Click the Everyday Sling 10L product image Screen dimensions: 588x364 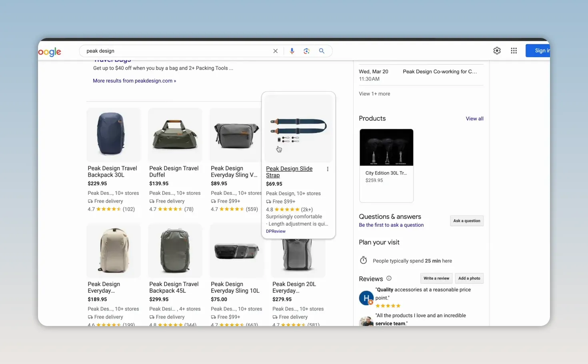point(237,251)
